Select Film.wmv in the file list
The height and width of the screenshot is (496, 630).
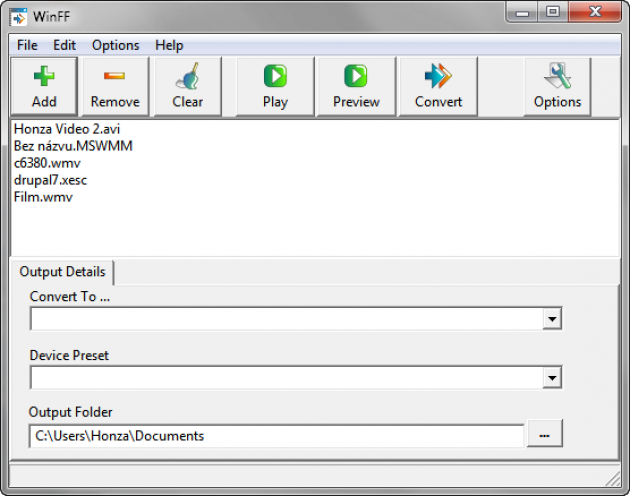pos(43,197)
